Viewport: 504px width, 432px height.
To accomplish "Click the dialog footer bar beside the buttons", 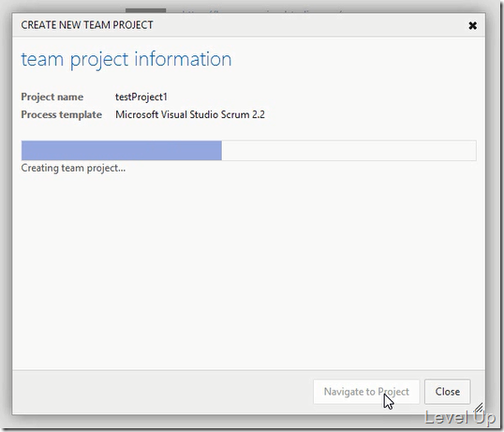I will pyautogui.click(x=162, y=392).
